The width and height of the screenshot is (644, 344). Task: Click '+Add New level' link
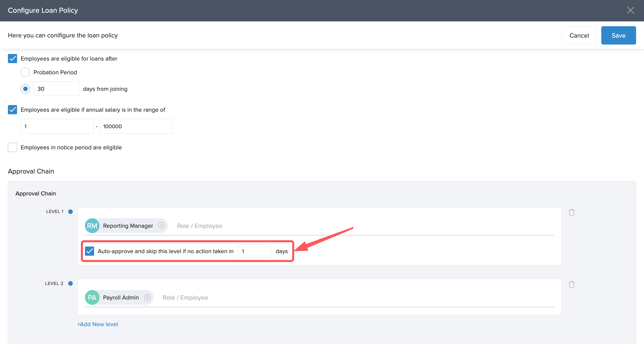pos(98,324)
